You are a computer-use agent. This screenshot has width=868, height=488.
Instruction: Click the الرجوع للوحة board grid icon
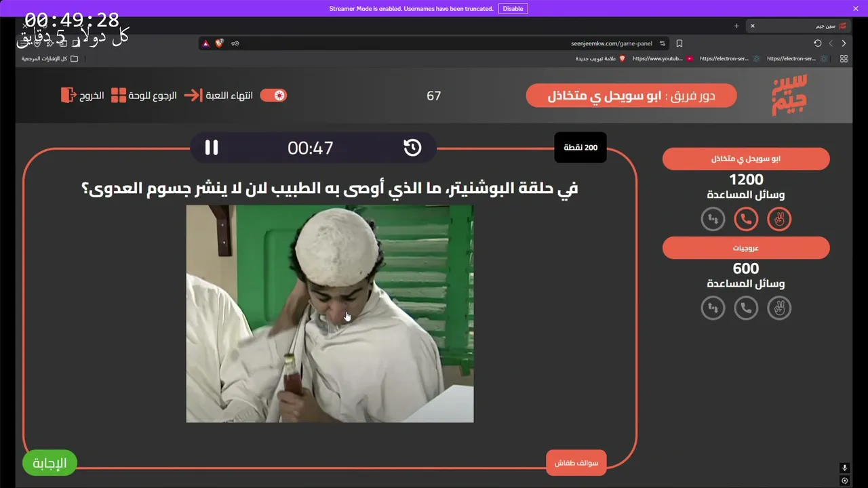(119, 96)
